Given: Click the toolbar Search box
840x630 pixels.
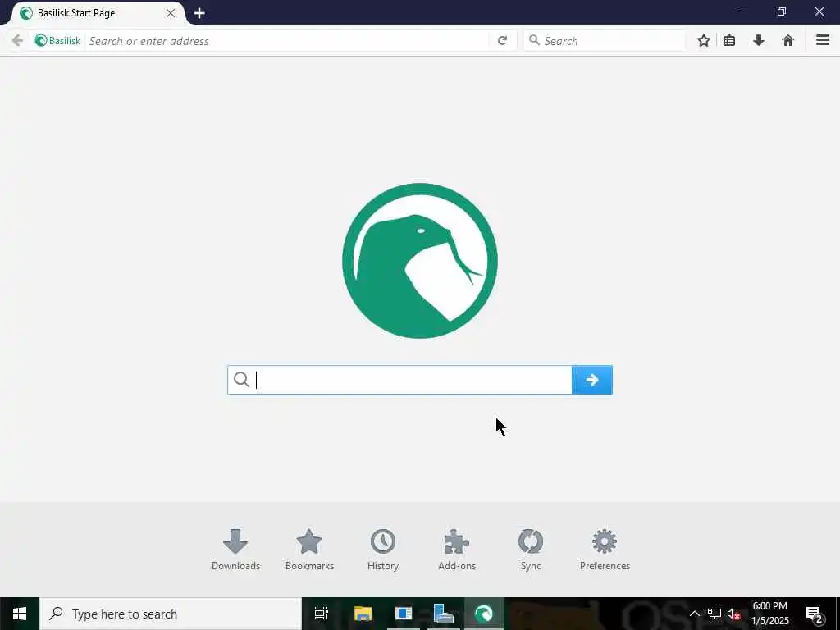Looking at the screenshot, I should pos(605,41).
